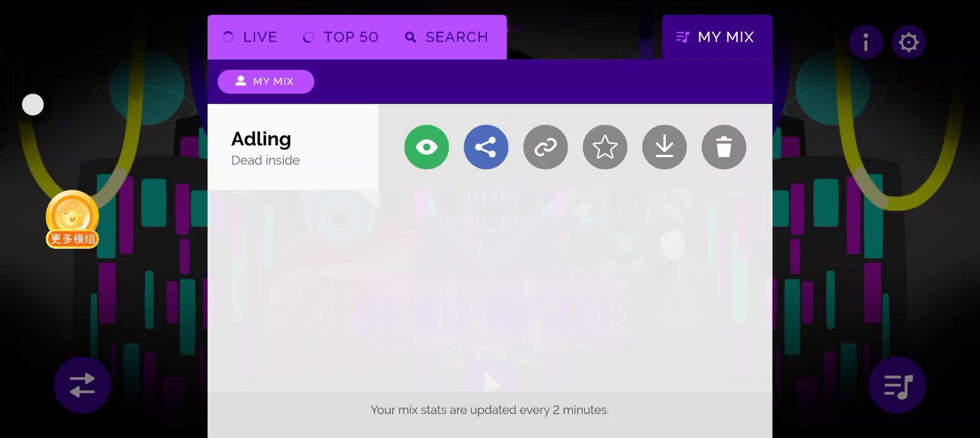Viewport: 980px width, 438px height.
Task: Switch to the LIVE tab
Action: tap(250, 37)
